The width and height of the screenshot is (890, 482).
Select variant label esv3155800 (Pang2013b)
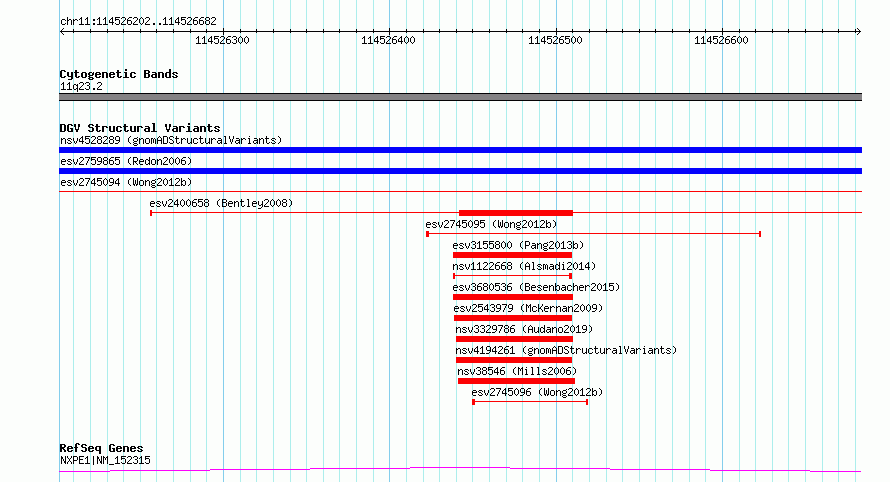coord(518,245)
